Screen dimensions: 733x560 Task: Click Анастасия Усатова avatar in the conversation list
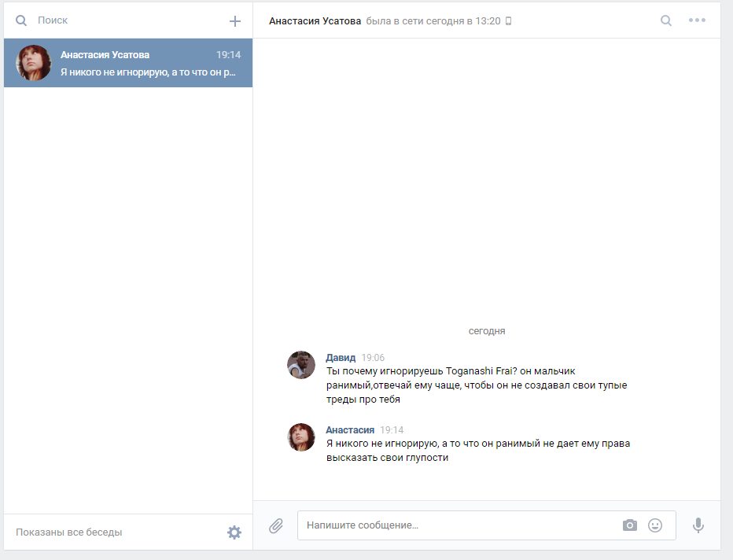coord(33,63)
